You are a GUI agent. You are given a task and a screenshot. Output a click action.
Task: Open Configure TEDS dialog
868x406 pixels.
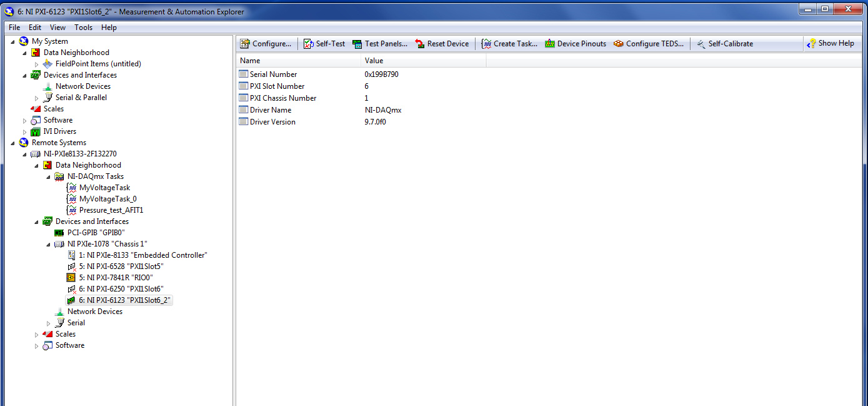(x=649, y=44)
